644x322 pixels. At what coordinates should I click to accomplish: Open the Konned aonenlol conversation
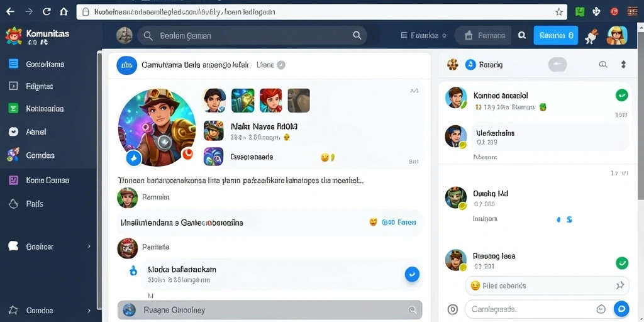point(534,100)
